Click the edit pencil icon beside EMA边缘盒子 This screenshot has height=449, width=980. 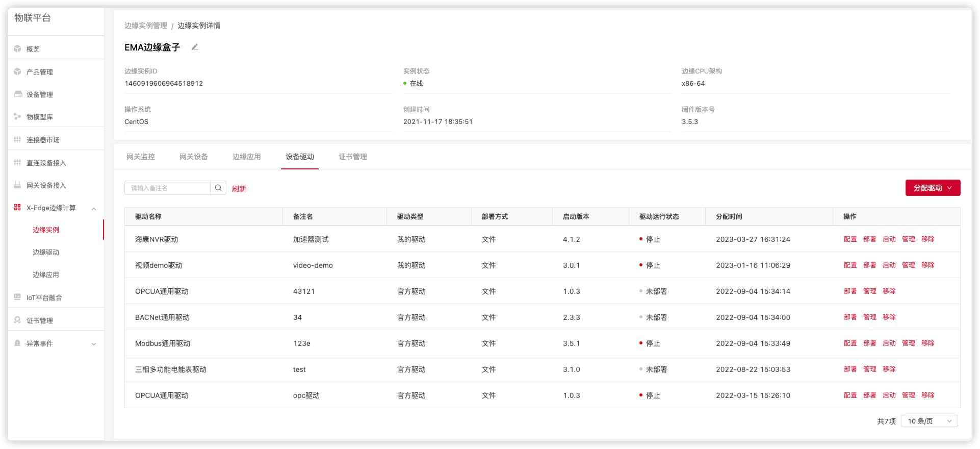pyautogui.click(x=194, y=47)
